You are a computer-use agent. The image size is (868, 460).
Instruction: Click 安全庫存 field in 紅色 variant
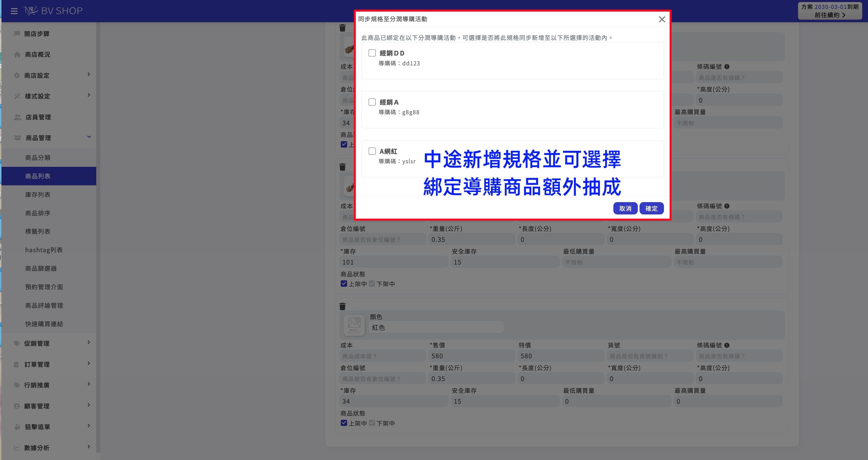505,401
